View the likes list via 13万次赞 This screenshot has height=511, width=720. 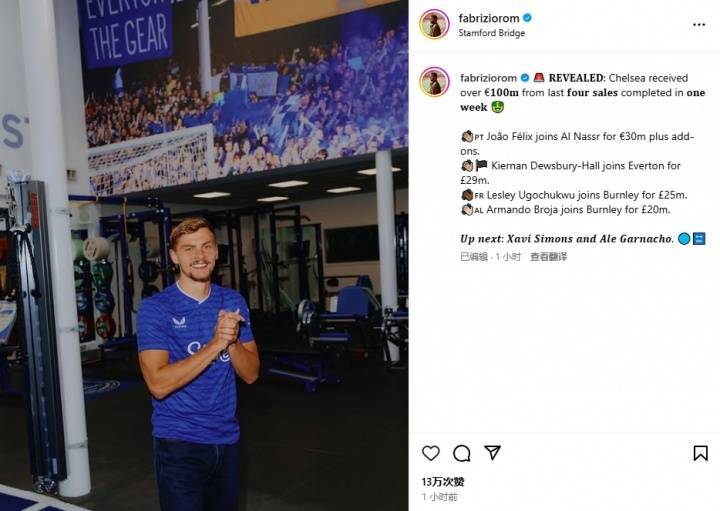[x=442, y=482]
